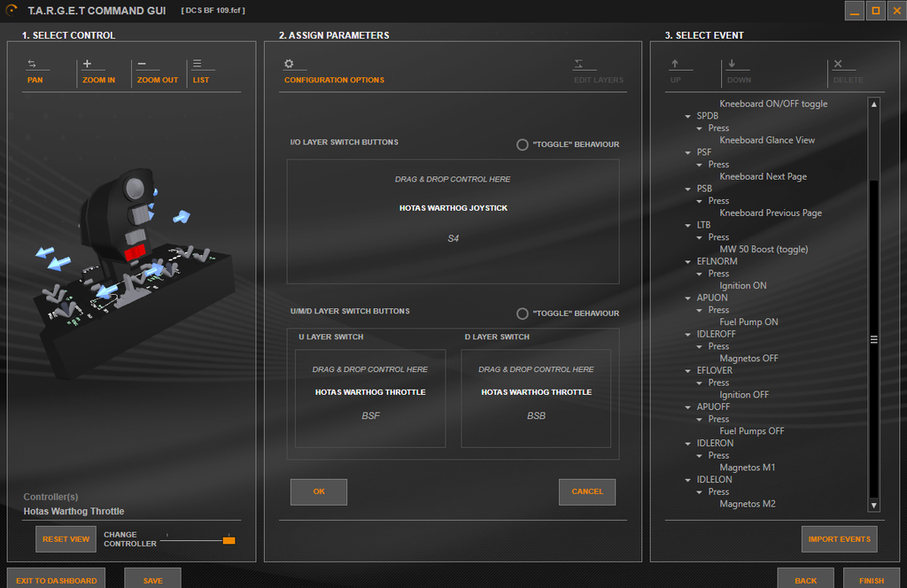Click the Reset View button

point(66,538)
